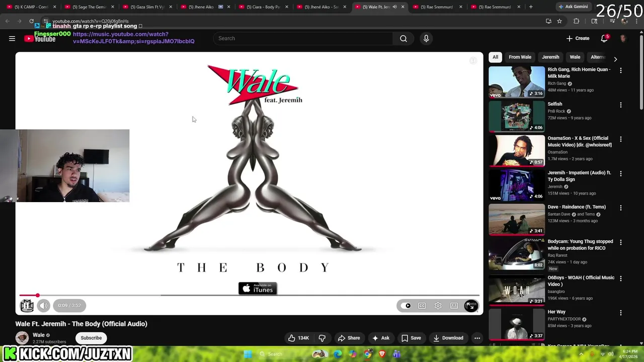The height and width of the screenshot is (362, 644).
Task: Start voice search with microphone icon
Action: tap(426, 38)
